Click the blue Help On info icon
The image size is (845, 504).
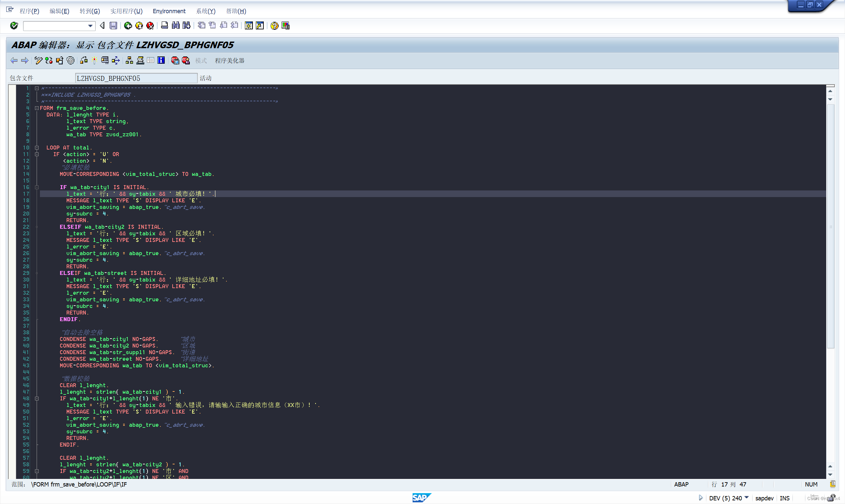pyautogui.click(x=161, y=60)
